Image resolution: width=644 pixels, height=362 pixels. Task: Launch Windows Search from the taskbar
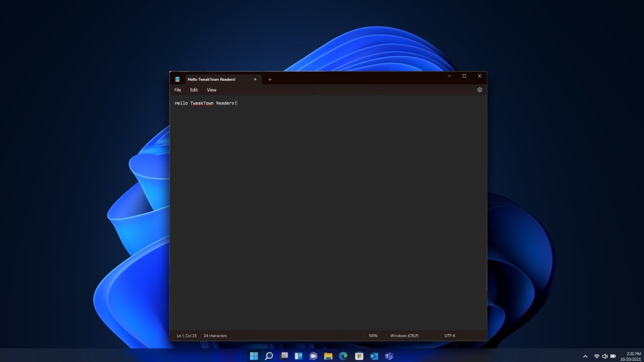269,356
